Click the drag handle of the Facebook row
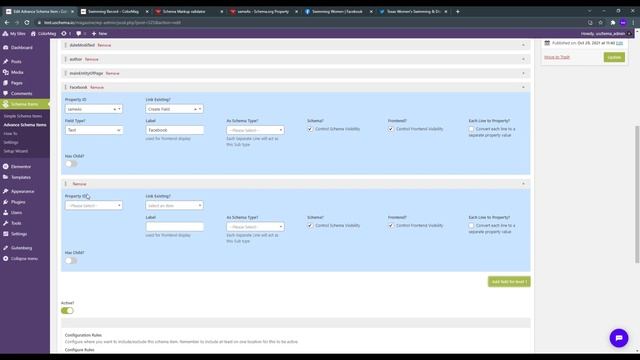 click(66, 87)
